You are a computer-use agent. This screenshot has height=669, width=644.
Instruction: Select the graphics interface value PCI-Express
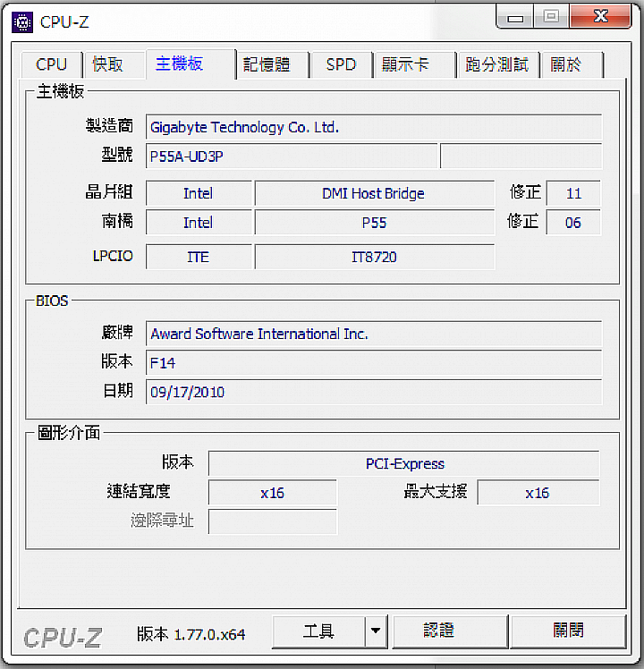coord(403,463)
